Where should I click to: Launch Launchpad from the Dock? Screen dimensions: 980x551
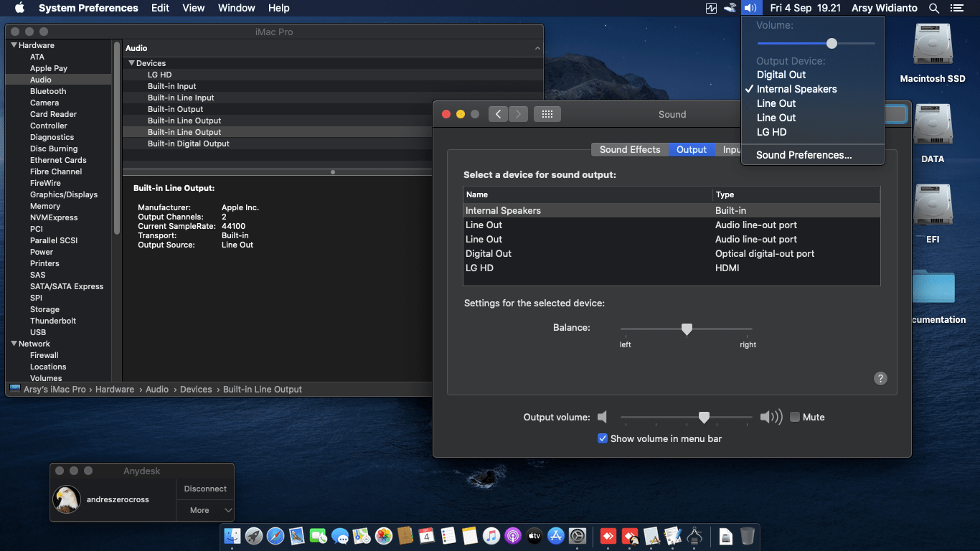pyautogui.click(x=253, y=536)
